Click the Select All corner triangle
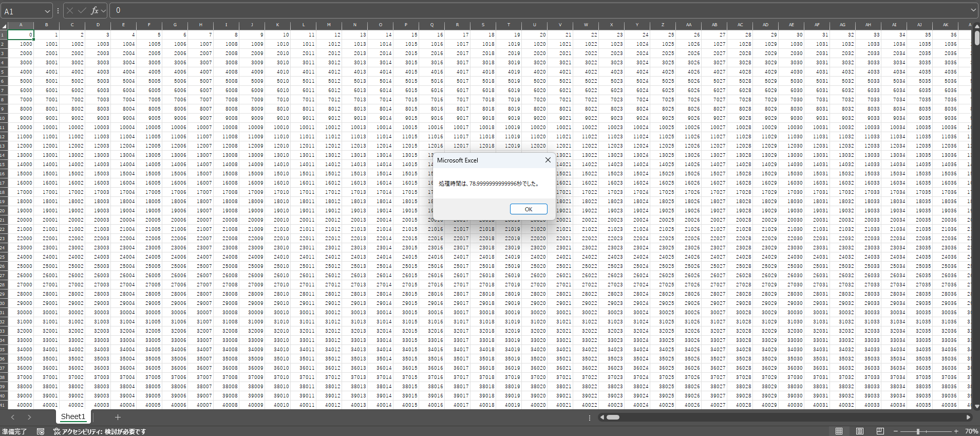This screenshot has width=980, height=436. [x=4, y=25]
